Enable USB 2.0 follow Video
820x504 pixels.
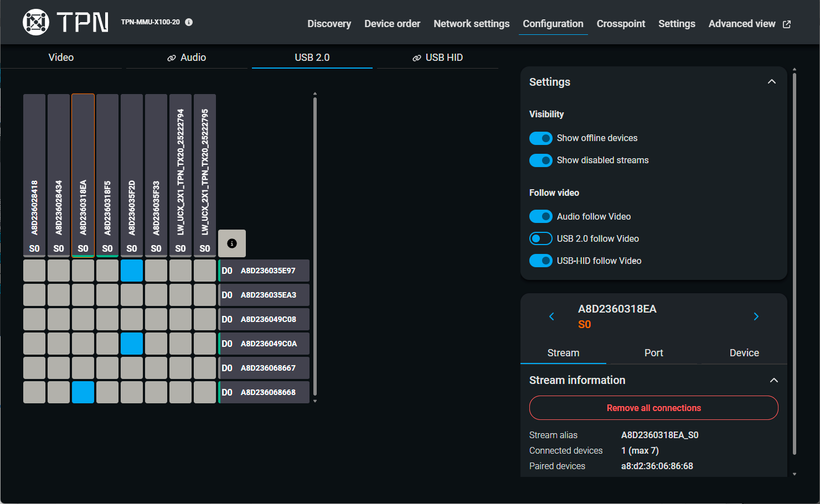pyautogui.click(x=541, y=238)
